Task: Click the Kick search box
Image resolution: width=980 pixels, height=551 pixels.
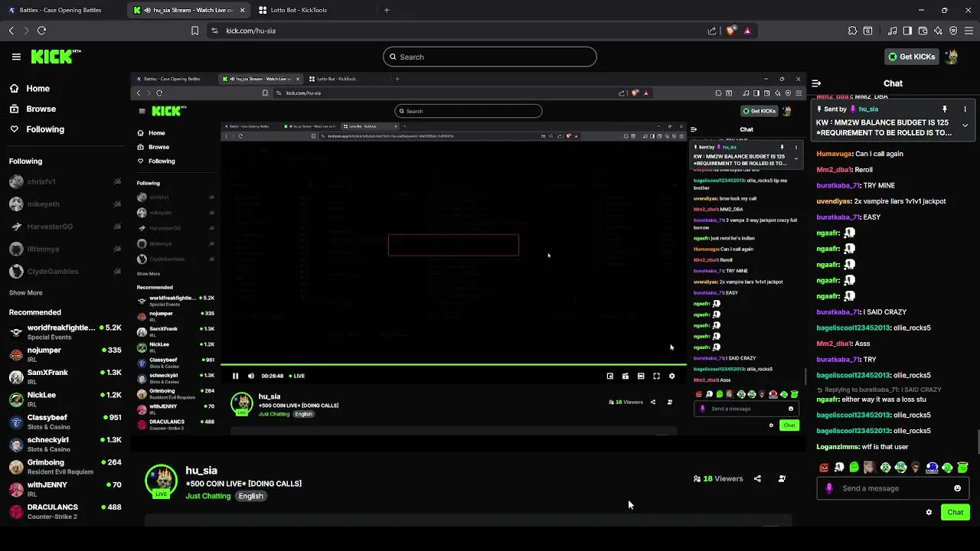Action: 490,57
